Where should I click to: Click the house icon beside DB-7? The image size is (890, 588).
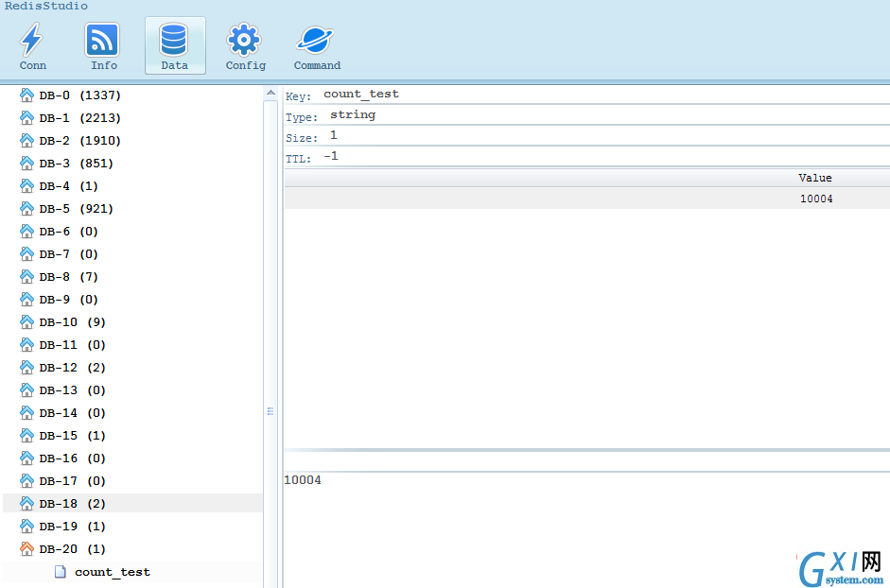click(26, 253)
